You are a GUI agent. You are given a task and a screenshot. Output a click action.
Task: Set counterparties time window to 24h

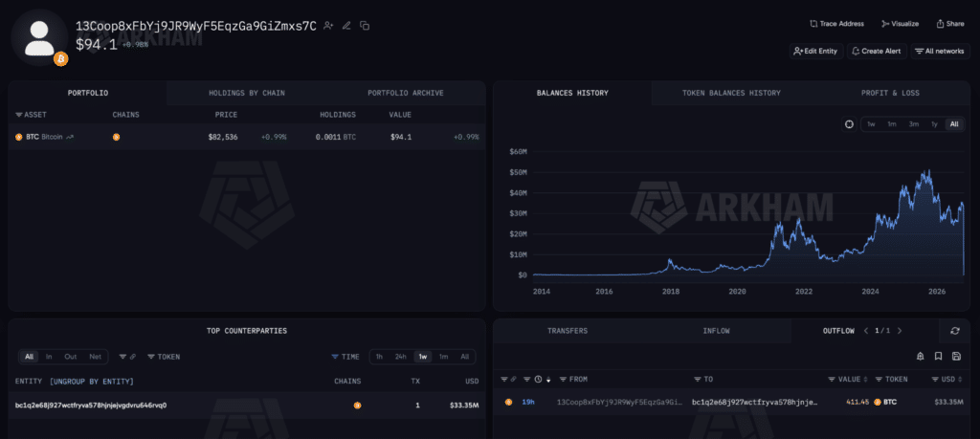(x=401, y=357)
